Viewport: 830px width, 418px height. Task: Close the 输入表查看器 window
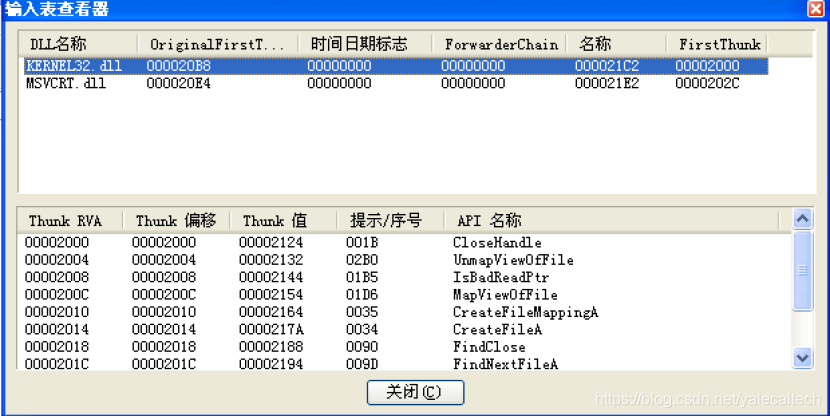(816, 8)
